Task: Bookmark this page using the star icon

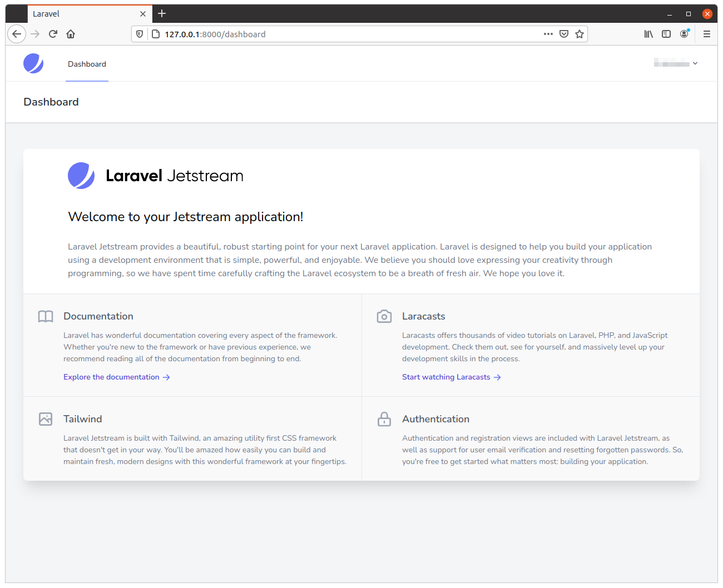Action: click(580, 34)
